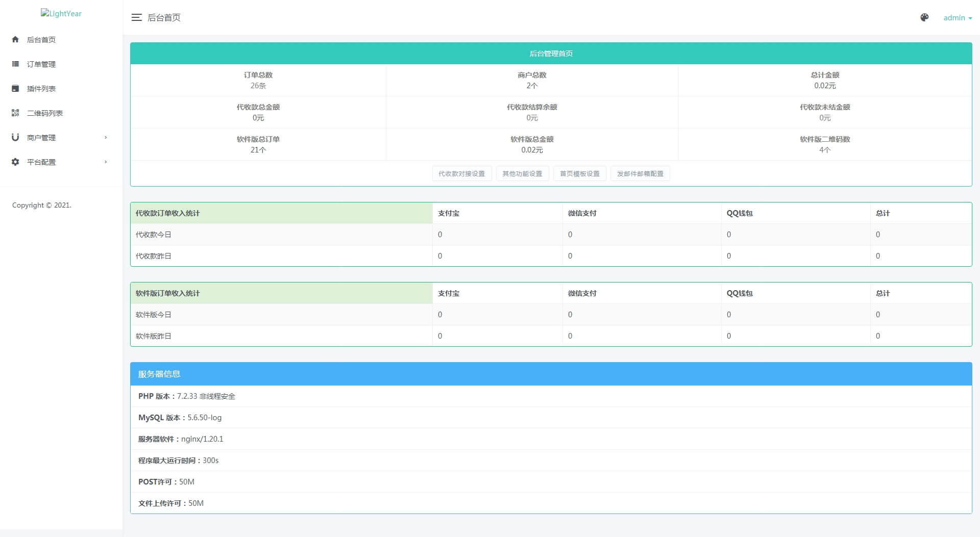
Task: Click the merchant management magnet icon
Action: coord(15,137)
